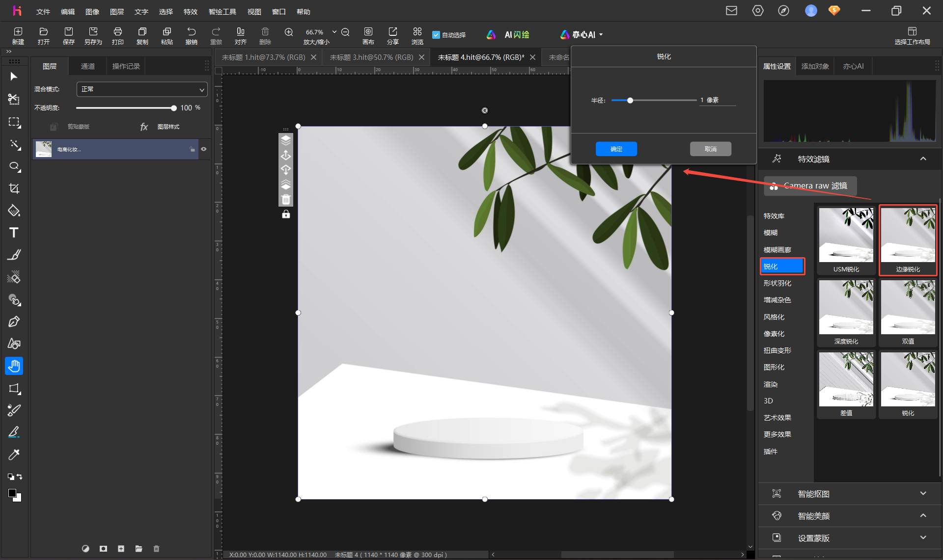The width and height of the screenshot is (943, 560).
Task: Click the 半径 pixel value input field
Action: tap(718, 100)
